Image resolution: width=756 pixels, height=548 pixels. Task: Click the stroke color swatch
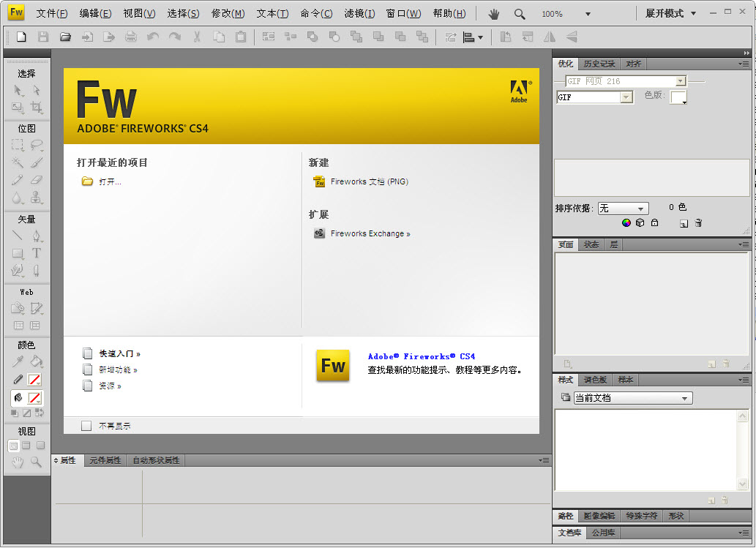(34, 379)
